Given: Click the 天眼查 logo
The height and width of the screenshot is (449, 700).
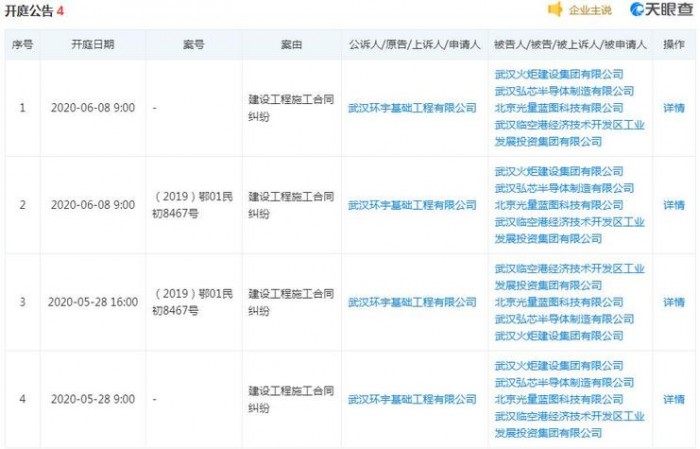Looking at the screenshot, I should click(661, 9).
